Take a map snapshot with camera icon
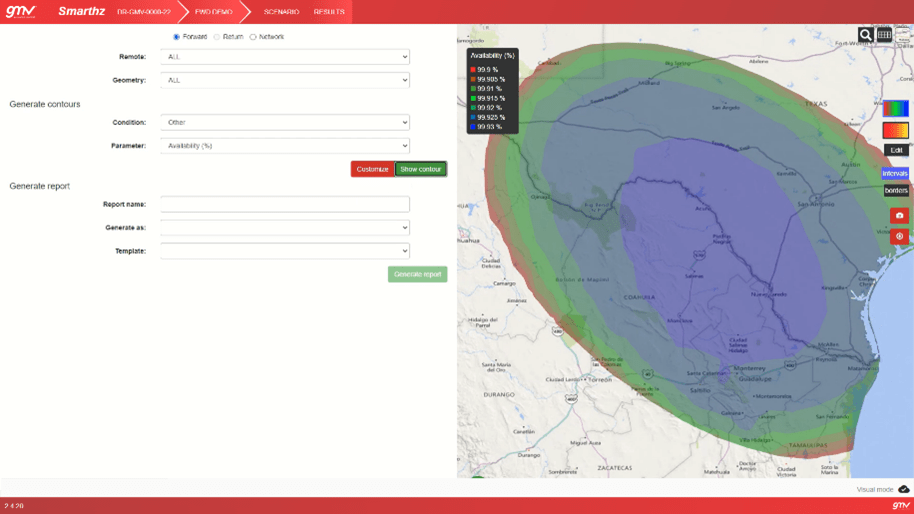 [899, 216]
